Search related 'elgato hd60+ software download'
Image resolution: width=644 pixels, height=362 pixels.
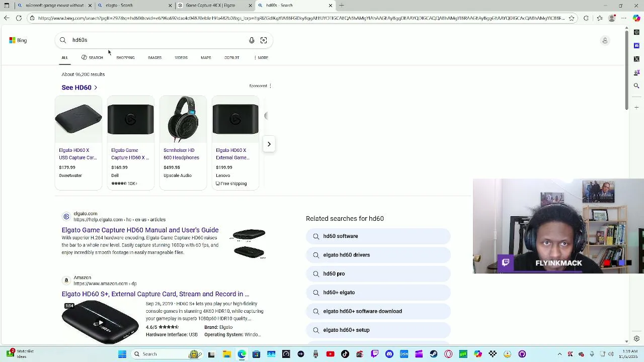[x=378, y=311]
